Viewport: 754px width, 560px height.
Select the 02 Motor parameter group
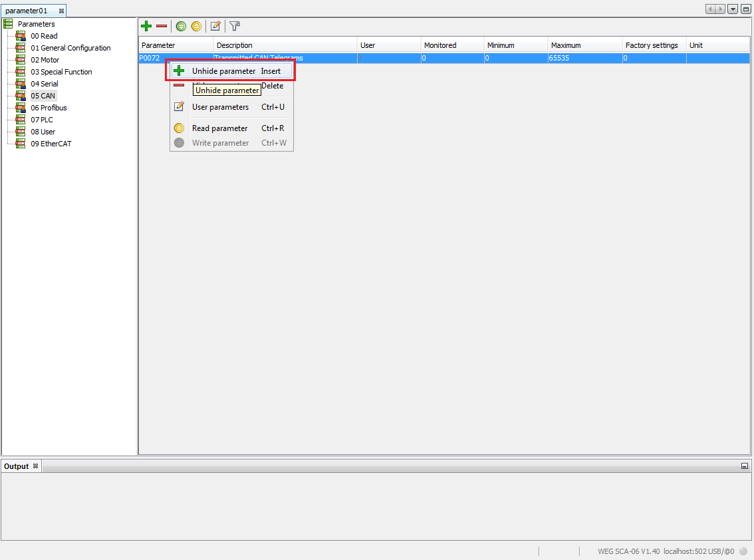click(45, 59)
